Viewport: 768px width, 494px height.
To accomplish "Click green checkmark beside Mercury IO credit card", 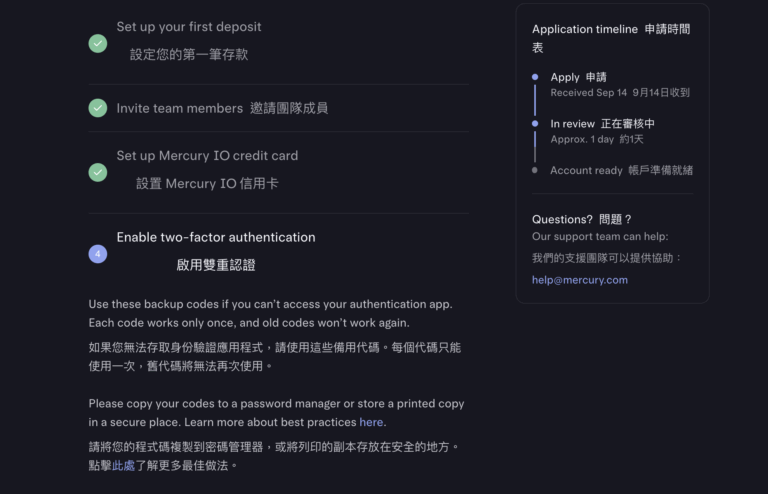I will click(98, 172).
